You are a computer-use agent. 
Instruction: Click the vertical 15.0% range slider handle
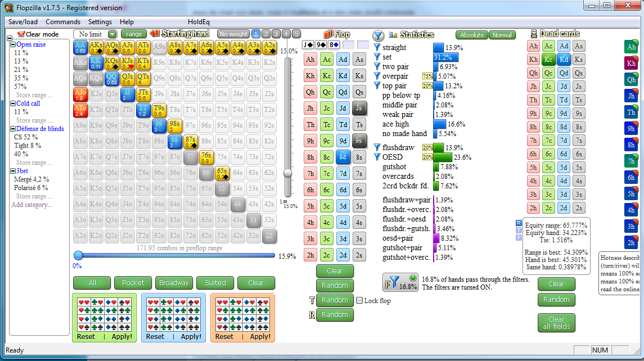pyautogui.click(x=287, y=173)
